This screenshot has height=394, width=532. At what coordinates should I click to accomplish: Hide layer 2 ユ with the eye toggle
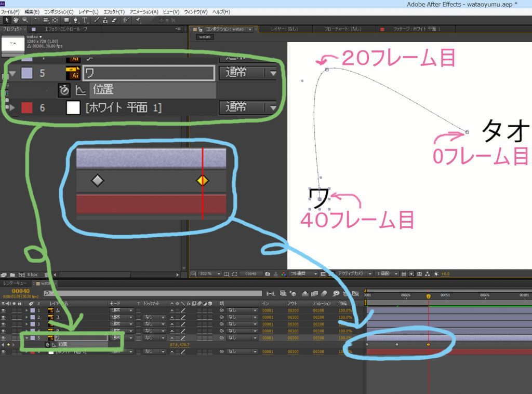click(4, 317)
